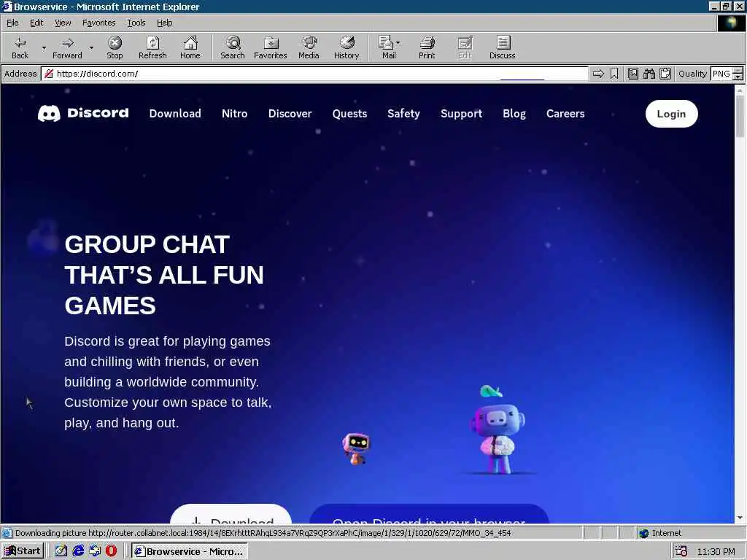This screenshot has height=560, width=747.
Task: Click the address field showing https://discord.com/
Action: 314,74
